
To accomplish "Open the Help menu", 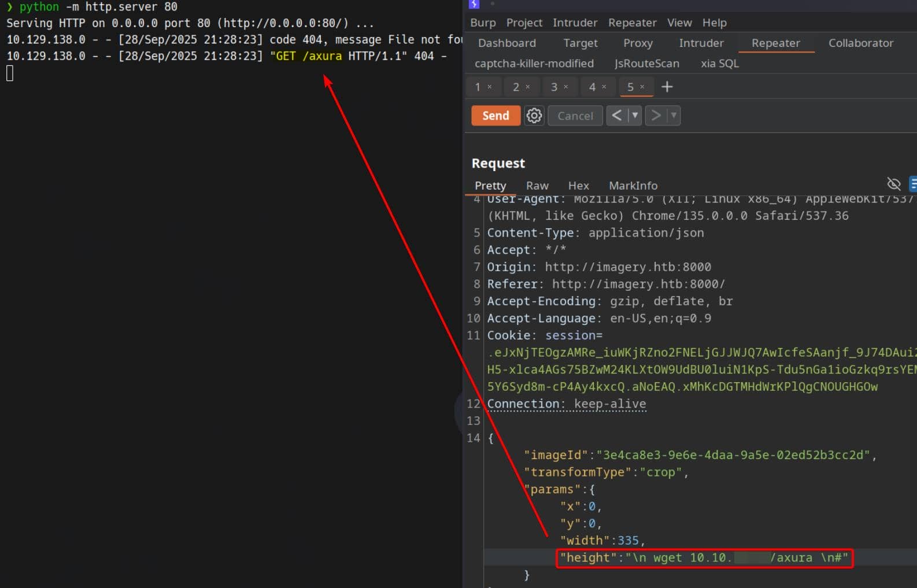I will (x=714, y=23).
